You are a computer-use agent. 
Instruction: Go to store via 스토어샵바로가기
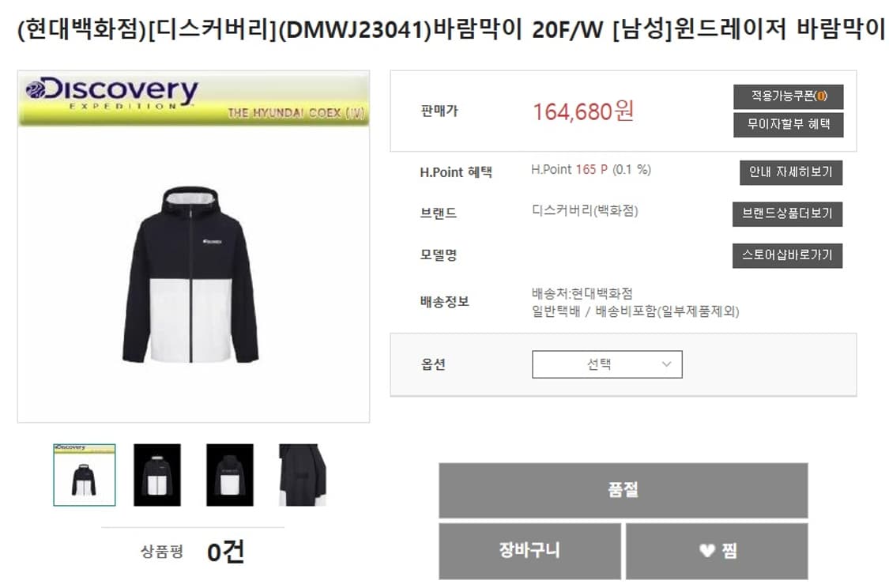(787, 256)
